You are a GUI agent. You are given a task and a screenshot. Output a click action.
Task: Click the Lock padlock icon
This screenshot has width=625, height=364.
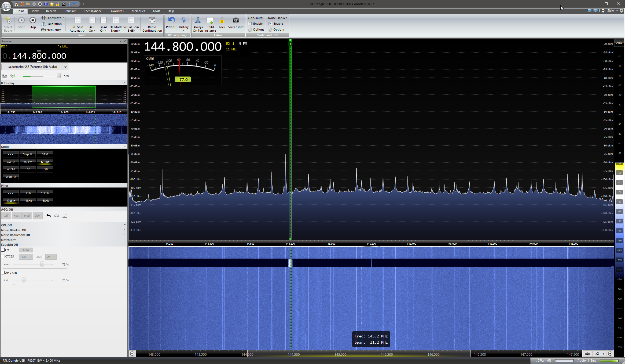222,21
